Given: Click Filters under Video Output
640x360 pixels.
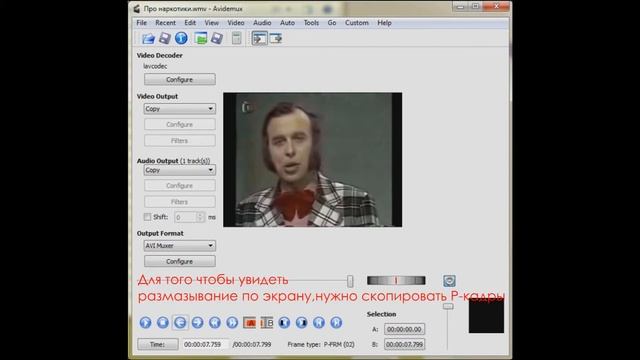Looking at the screenshot, I should [x=180, y=141].
